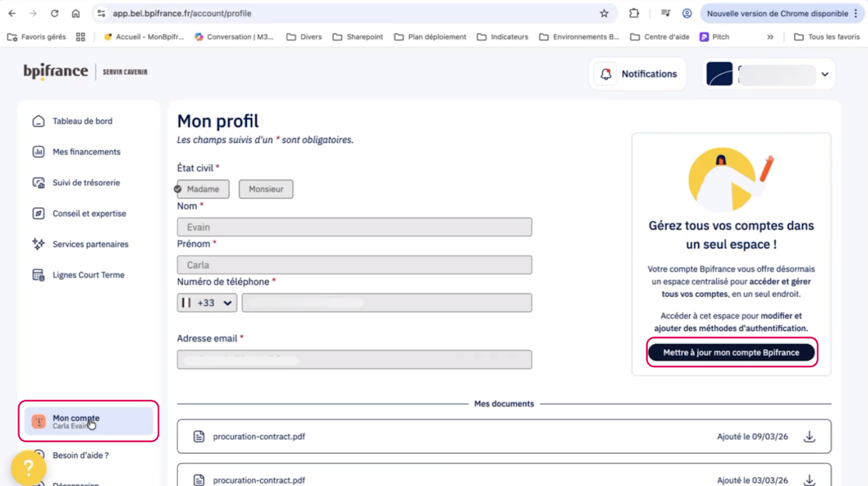Reload the page with the refresh icon
Image resolution: width=868 pixels, height=486 pixels.
(x=54, y=14)
